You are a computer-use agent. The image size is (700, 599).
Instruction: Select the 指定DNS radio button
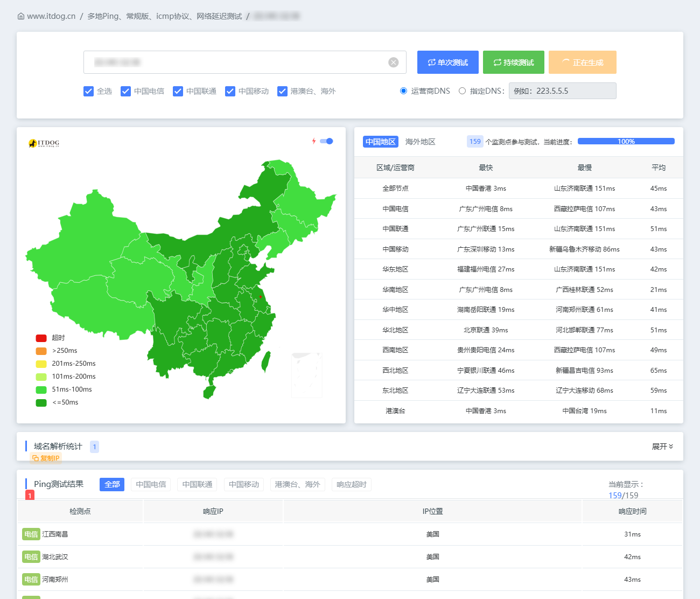[462, 91]
